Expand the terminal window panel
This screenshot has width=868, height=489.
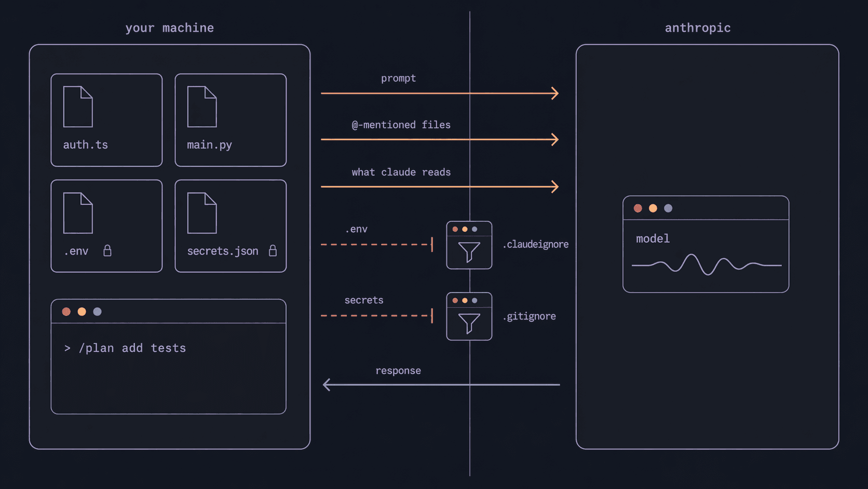[168, 355]
